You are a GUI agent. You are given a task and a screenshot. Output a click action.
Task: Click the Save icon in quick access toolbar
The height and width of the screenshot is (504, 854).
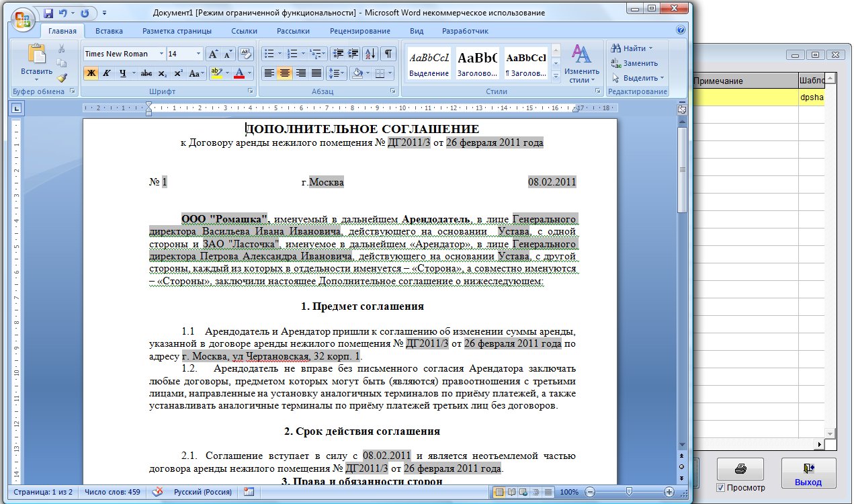pos(48,13)
